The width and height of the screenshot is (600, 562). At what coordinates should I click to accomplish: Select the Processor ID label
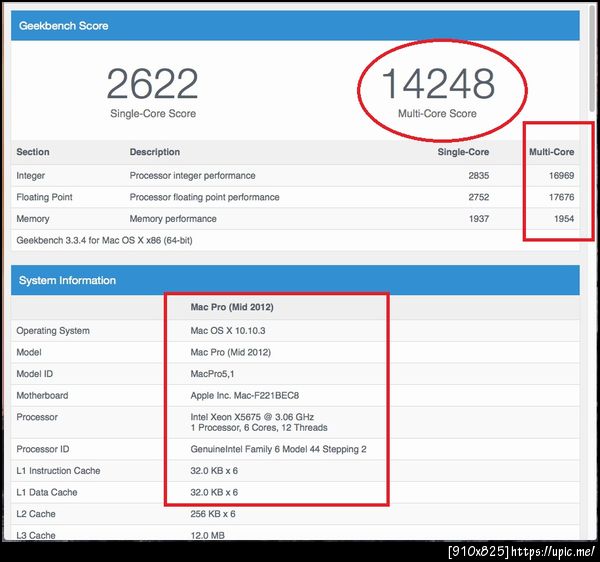tap(43, 449)
